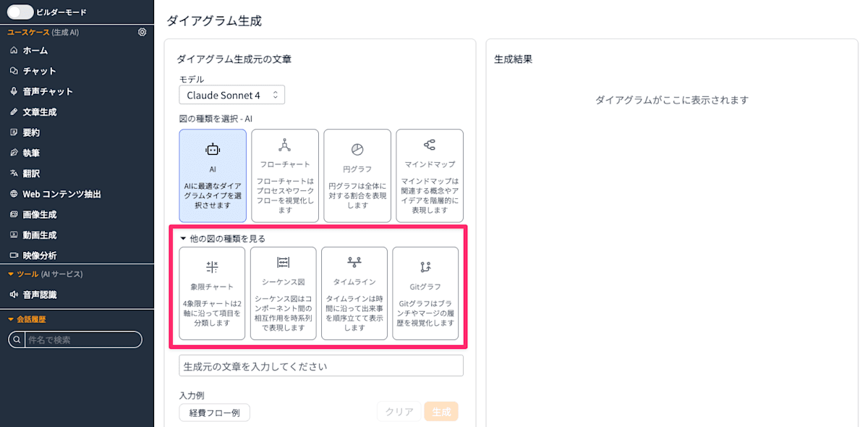The width and height of the screenshot is (868, 427).
Task: Select the フローチャート diagram type card
Action: pos(285,176)
